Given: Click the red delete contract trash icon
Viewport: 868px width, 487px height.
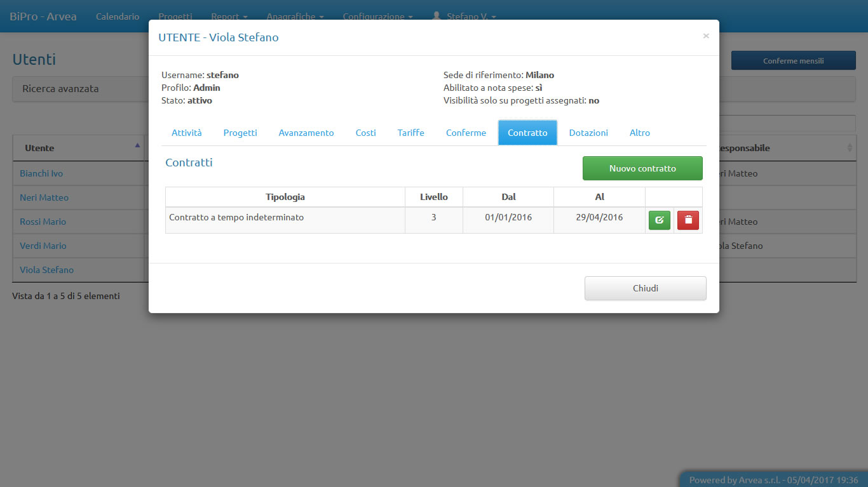Looking at the screenshot, I should click(688, 220).
